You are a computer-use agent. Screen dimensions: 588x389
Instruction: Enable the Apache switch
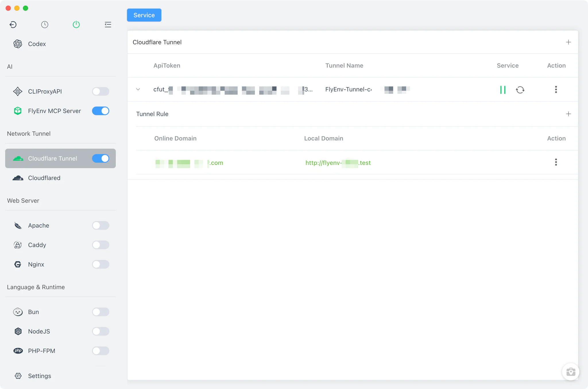coord(100,226)
